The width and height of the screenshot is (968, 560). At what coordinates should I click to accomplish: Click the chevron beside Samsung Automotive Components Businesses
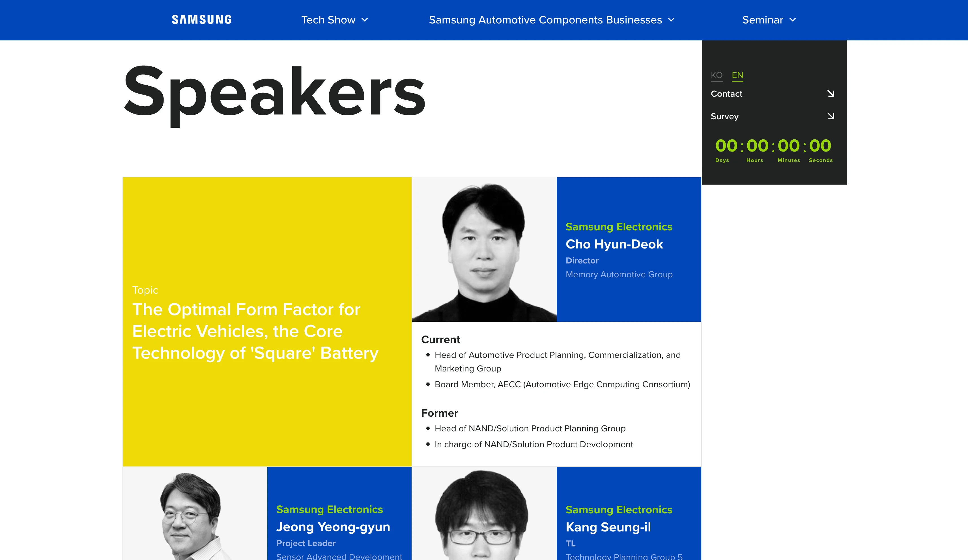[x=671, y=20]
